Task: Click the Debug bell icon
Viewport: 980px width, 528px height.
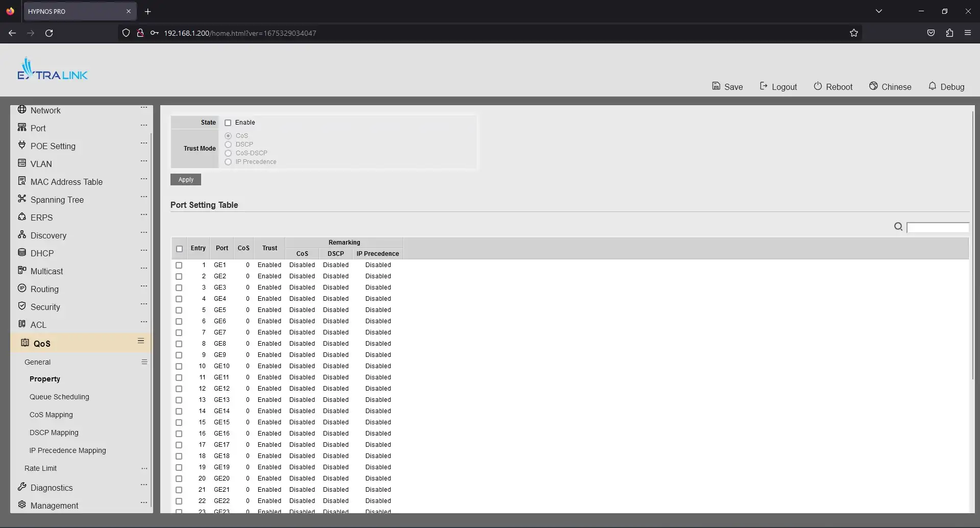Action: [932, 86]
